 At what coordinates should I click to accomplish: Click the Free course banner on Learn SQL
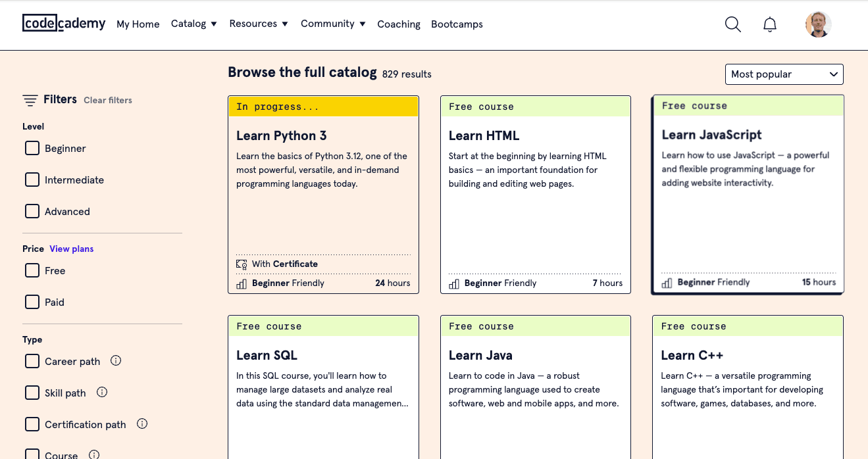click(x=323, y=326)
